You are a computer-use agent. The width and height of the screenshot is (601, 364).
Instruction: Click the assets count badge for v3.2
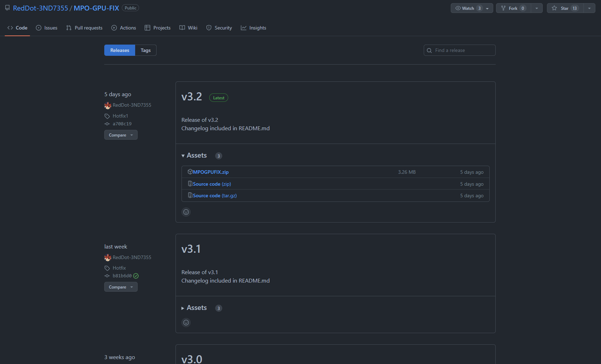219,156
